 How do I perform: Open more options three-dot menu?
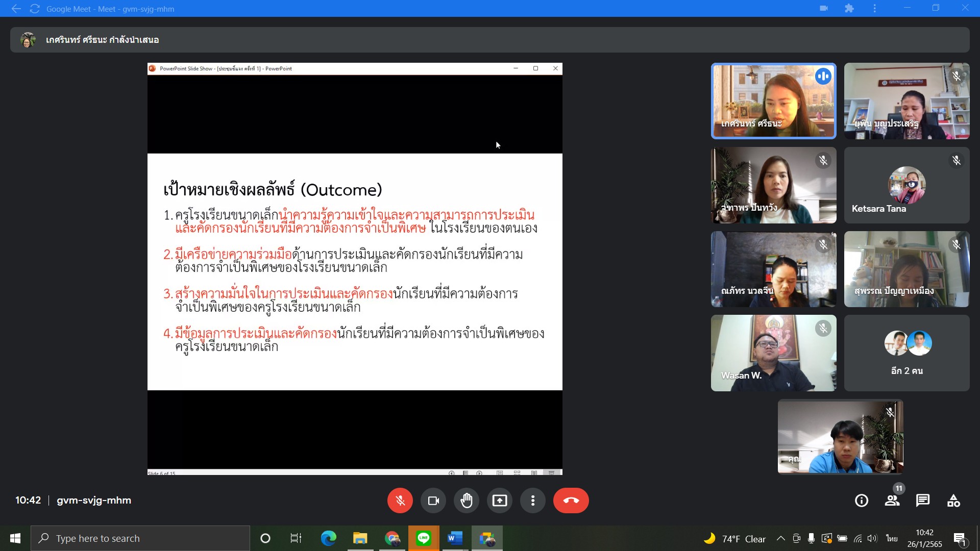click(x=533, y=500)
